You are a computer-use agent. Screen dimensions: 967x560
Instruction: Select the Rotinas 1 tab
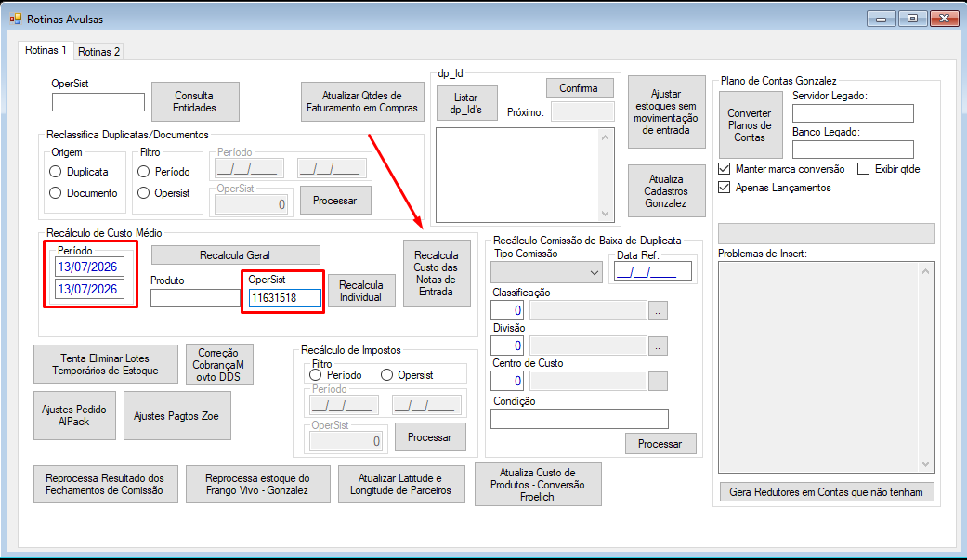click(46, 50)
